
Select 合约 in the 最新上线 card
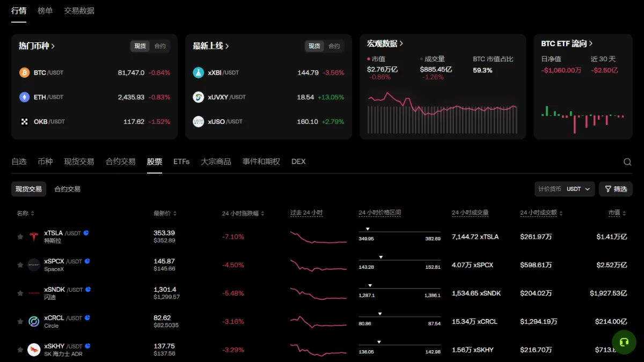(334, 46)
